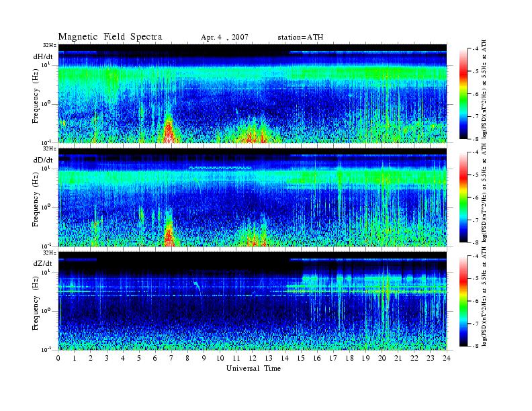Click the 32Hz tick label above dZ/dt
This screenshot has height=411, width=532.
pyautogui.click(x=50, y=253)
